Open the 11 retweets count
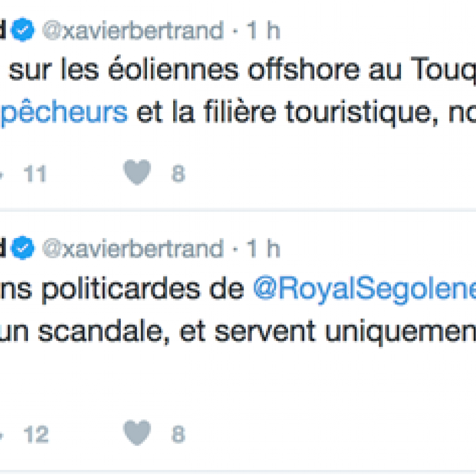Viewport: 476px width, 476px height. tap(35, 174)
